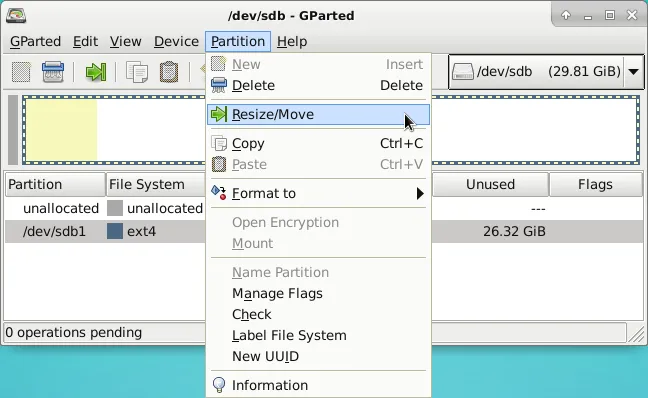
Task: Click the Delete partition toolbar icon
Action: [x=53, y=72]
